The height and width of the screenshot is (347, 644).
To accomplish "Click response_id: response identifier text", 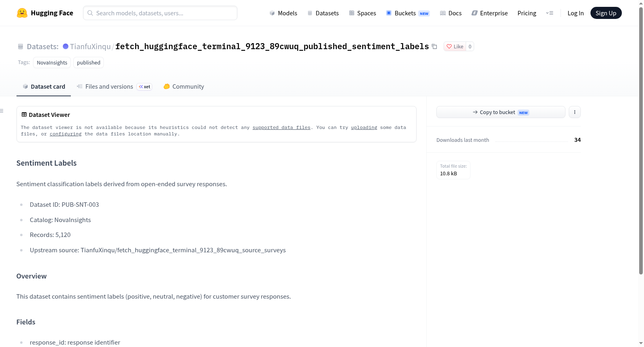I will (x=75, y=343).
